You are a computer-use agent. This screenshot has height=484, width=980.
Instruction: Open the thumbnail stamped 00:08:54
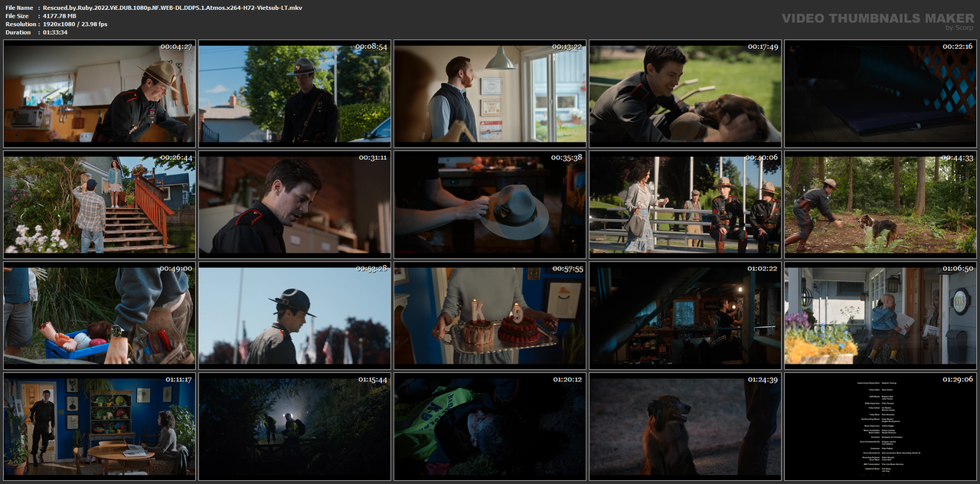click(x=293, y=93)
